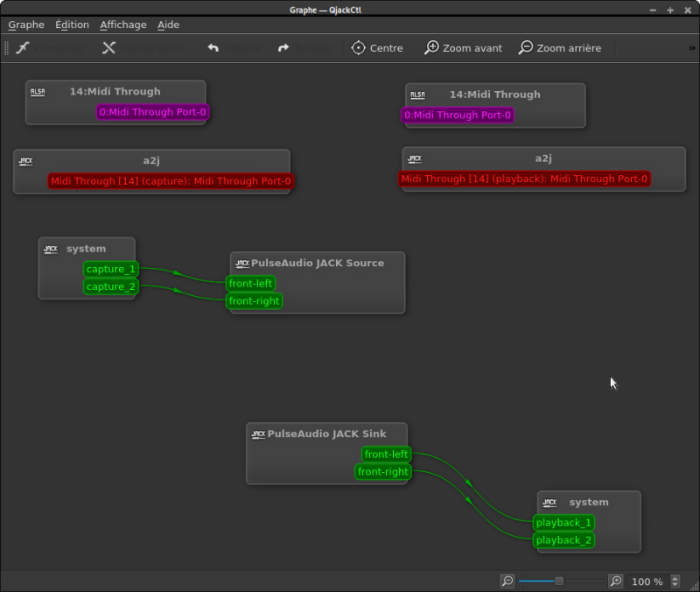Click Zoom avant in the toolbar
Viewport: 700px width, 592px height.
(463, 48)
